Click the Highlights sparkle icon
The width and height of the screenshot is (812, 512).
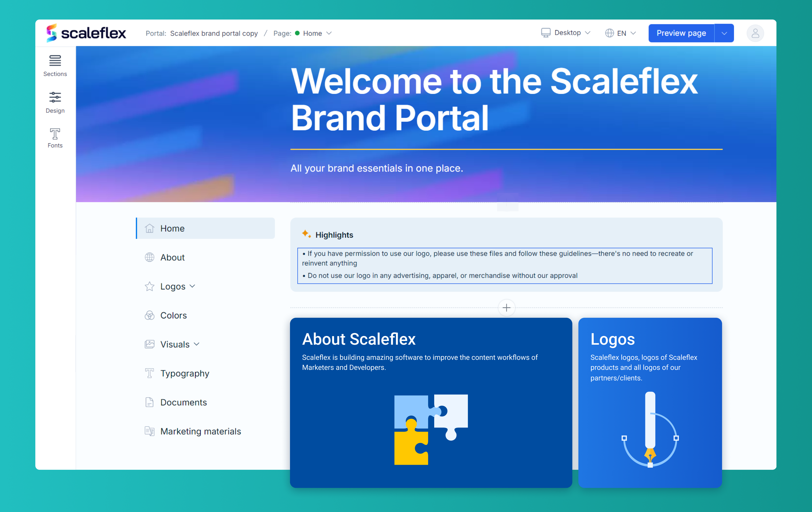[306, 234]
